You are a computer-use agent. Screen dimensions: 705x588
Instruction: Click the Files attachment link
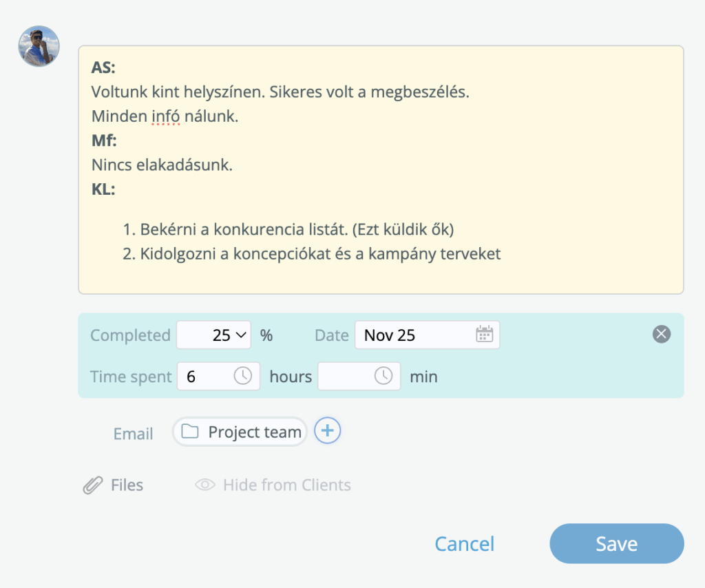pyautogui.click(x=127, y=485)
